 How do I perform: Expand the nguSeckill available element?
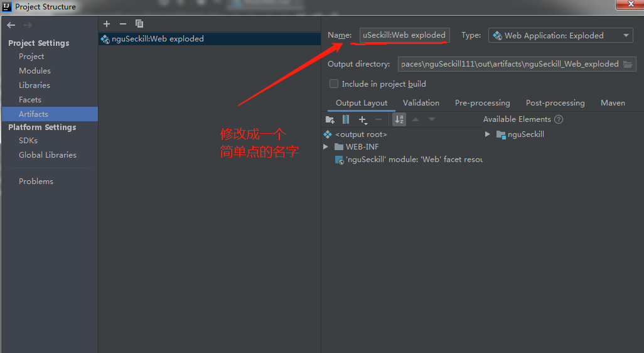pos(488,134)
